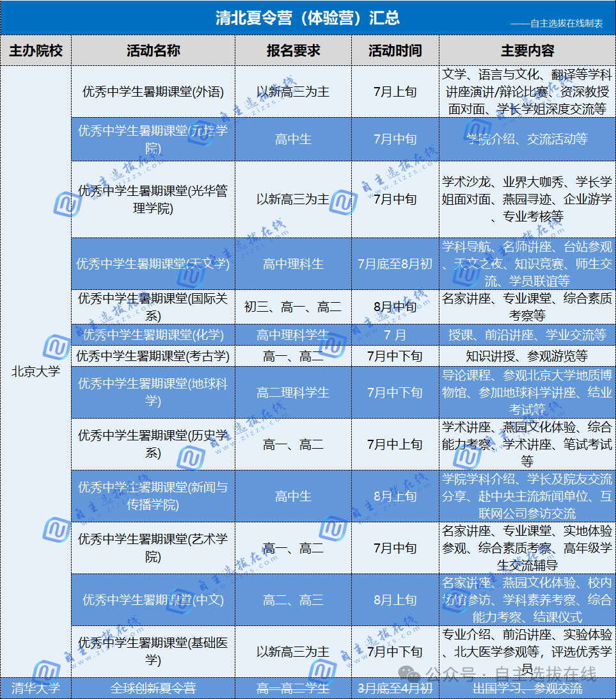Select 优秀中学生暑期课堂(天文学) activity name

(x=154, y=264)
